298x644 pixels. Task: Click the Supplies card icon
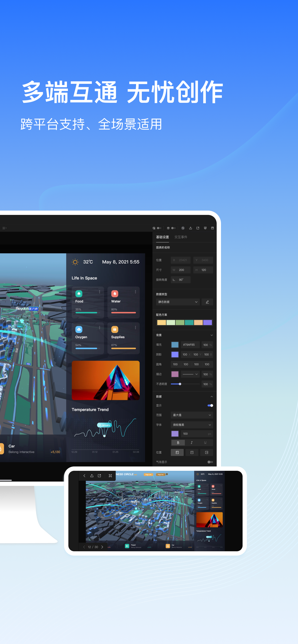click(x=115, y=329)
